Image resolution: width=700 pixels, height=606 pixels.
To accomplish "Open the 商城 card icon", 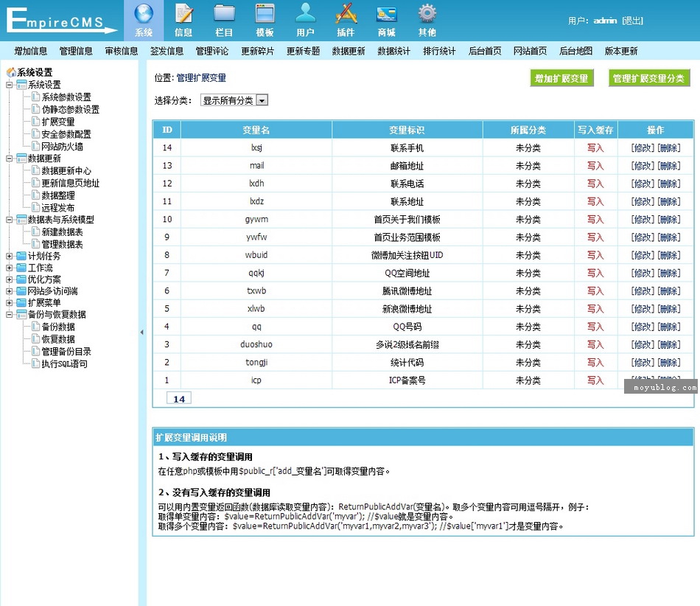I will tap(387, 14).
